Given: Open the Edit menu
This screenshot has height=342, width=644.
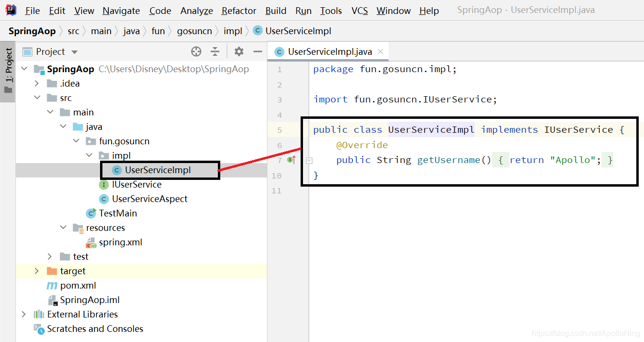Looking at the screenshot, I should [x=57, y=11].
